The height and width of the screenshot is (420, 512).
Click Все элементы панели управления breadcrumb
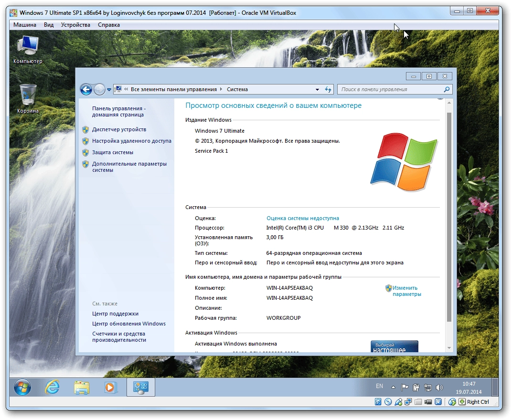coord(174,89)
